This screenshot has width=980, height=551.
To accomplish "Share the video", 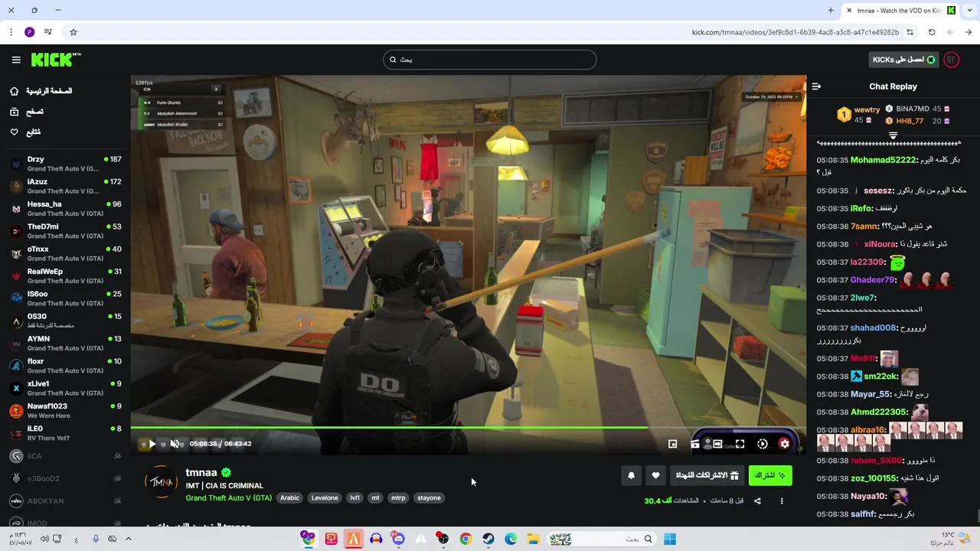I will tap(757, 501).
